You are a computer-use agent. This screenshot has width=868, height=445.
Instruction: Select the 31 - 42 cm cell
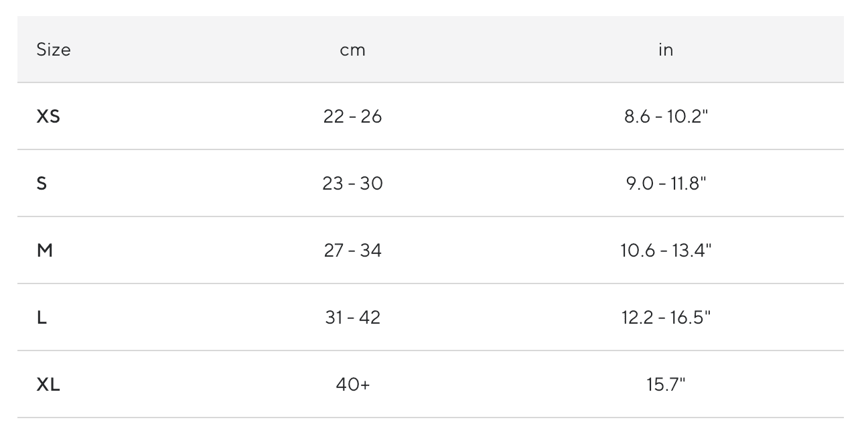pyautogui.click(x=352, y=318)
